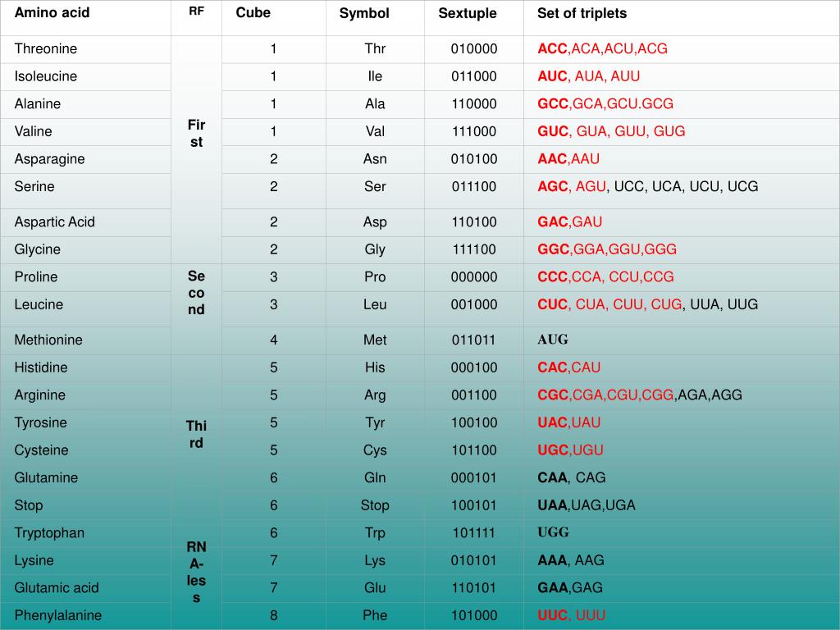Click the 'First' RF group label
Viewport: 840px width, 630px height.
(x=196, y=134)
